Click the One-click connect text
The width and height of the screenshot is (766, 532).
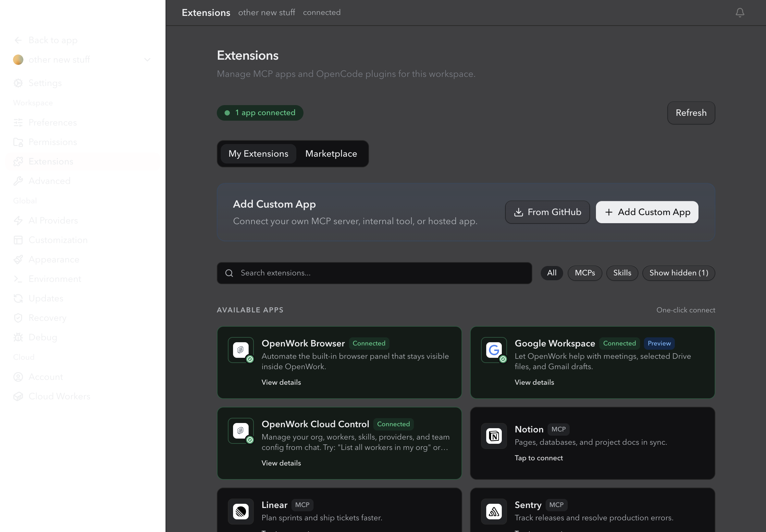(x=686, y=310)
